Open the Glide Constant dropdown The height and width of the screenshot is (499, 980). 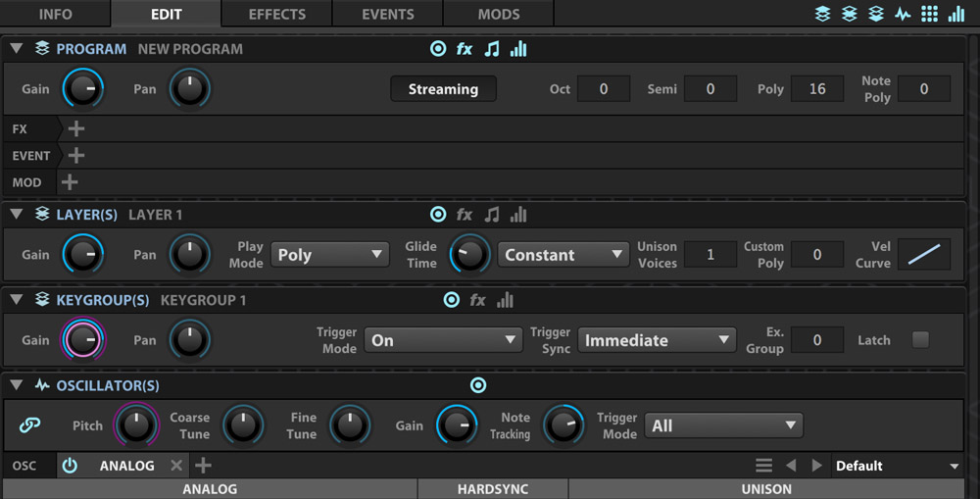(563, 255)
